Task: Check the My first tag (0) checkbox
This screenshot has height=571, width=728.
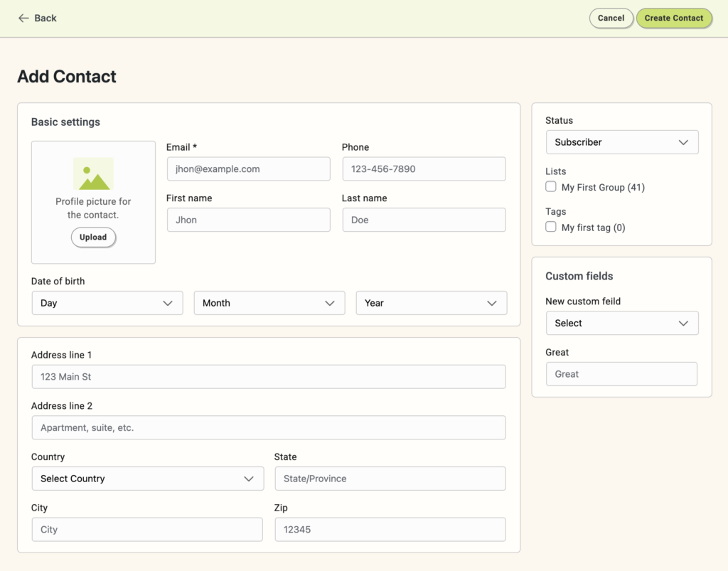Action: pyautogui.click(x=551, y=227)
